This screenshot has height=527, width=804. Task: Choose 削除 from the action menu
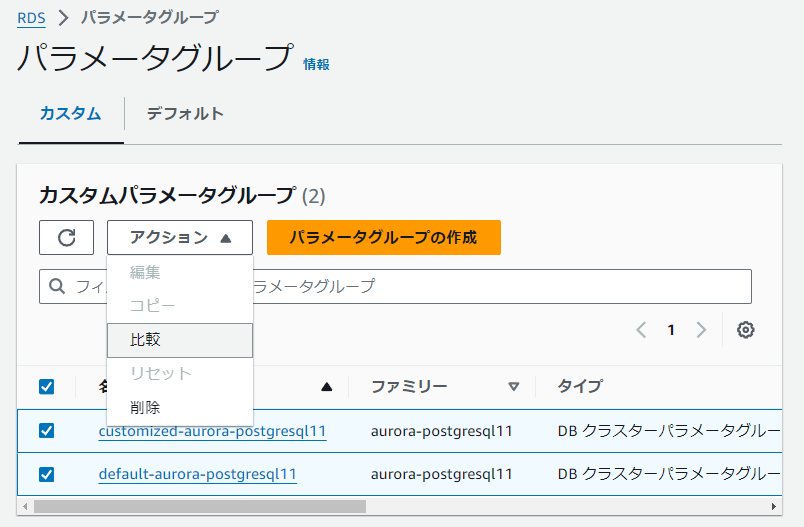[x=180, y=408]
